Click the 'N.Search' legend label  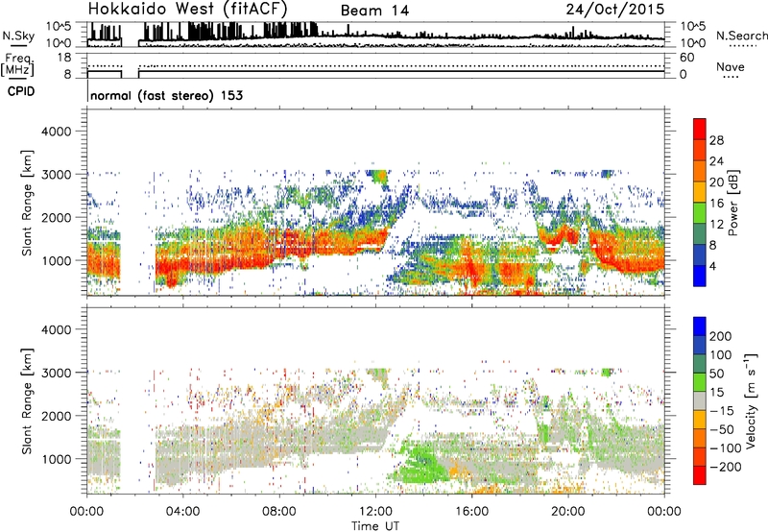(x=741, y=36)
